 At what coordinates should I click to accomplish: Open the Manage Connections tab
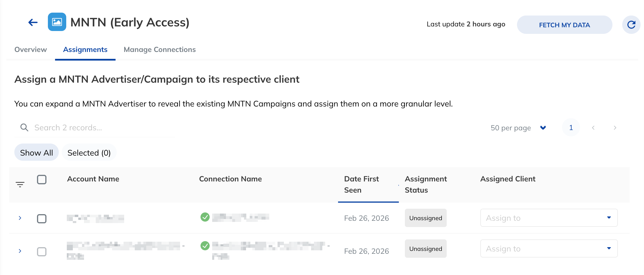click(x=160, y=50)
